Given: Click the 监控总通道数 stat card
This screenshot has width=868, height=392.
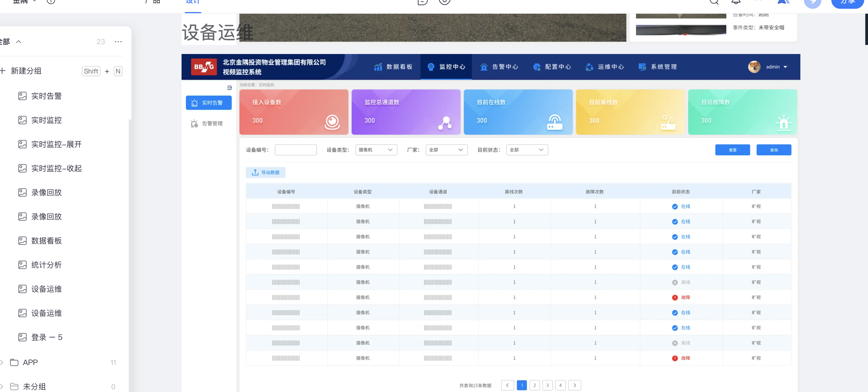Looking at the screenshot, I should coord(406,112).
